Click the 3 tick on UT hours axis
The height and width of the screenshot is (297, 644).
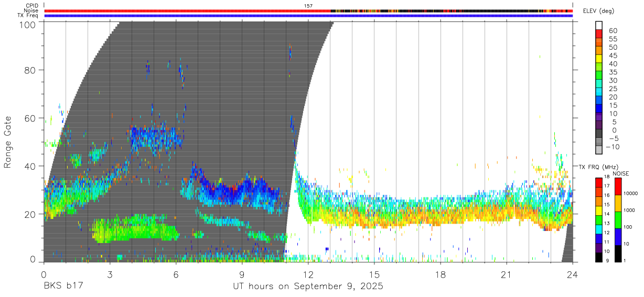tap(110, 274)
